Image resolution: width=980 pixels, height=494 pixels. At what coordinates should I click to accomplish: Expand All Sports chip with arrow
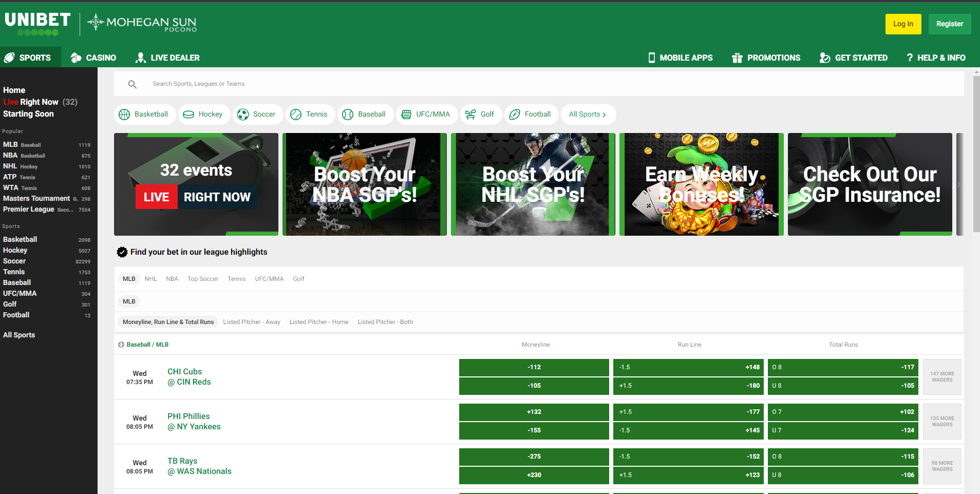point(588,115)
